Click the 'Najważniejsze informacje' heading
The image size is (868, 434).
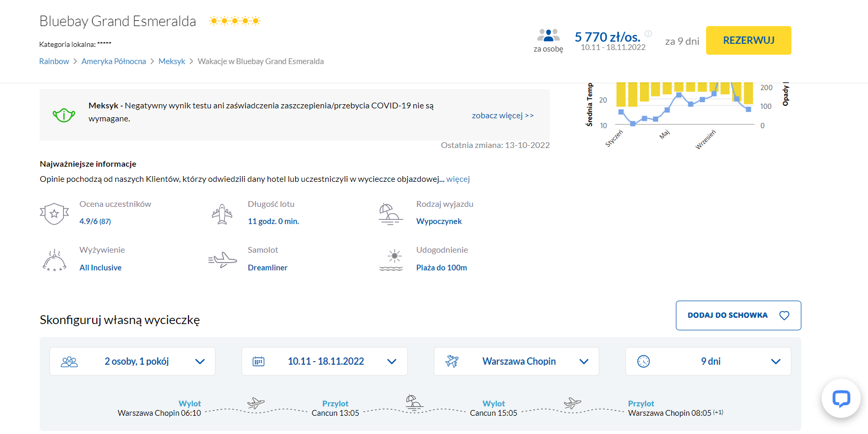tap(88, 164)
